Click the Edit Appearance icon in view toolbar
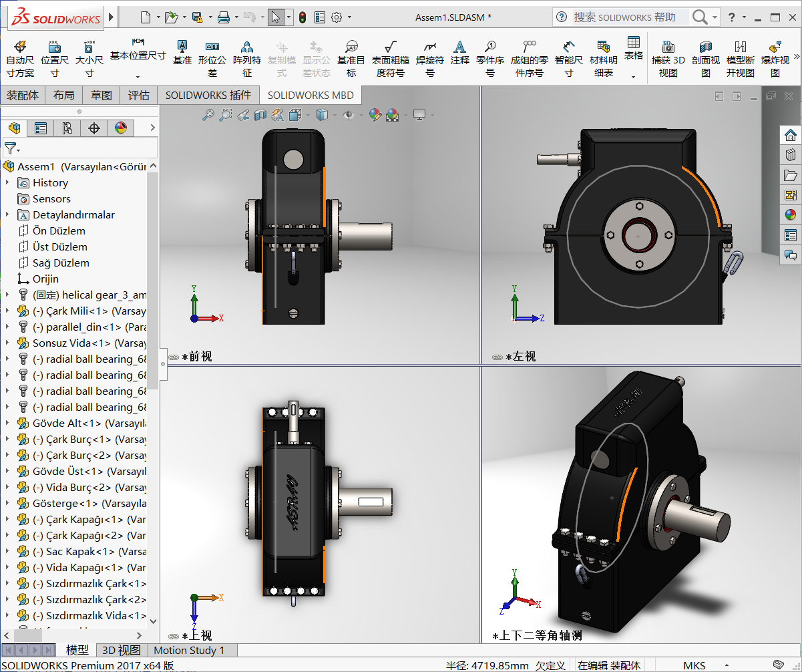Viewport: 802px width, 672px height. coord(375,115)
